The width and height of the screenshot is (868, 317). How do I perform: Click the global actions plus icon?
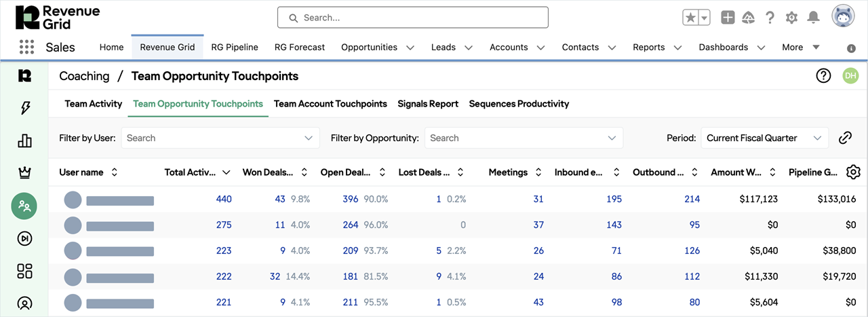pos(728,18)
